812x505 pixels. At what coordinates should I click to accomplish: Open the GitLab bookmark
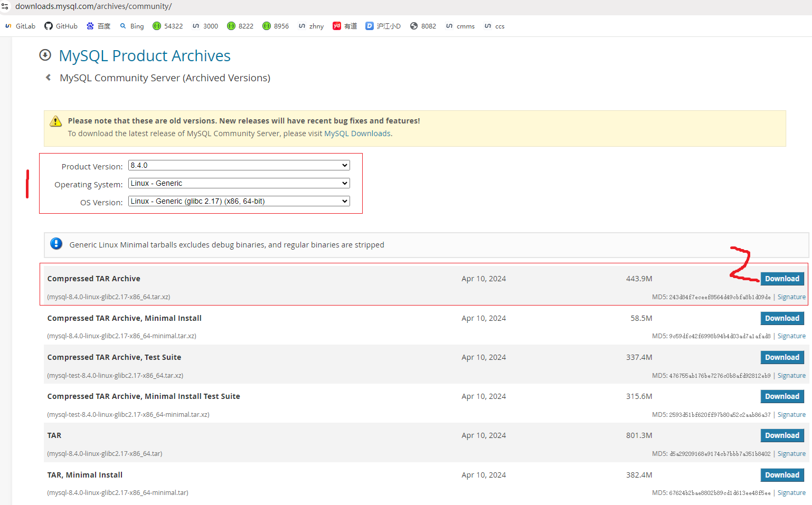pos(20,26)
